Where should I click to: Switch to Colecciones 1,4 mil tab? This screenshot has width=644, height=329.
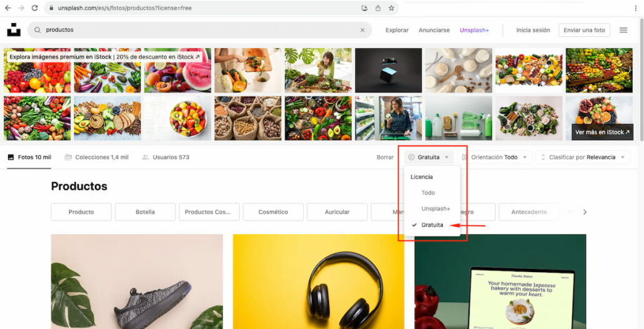tap(96, 158)
